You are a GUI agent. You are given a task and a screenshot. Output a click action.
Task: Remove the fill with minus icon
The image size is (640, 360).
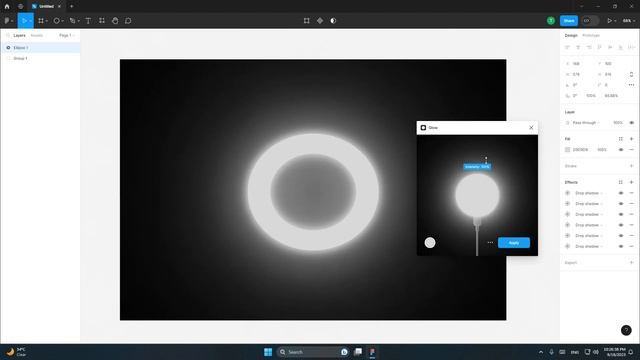[x=631, y=150]
